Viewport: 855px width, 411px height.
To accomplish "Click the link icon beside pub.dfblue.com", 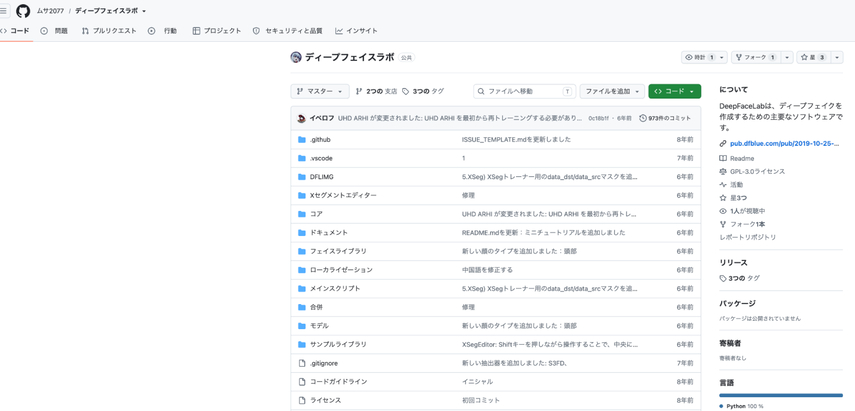I will click(723, 144).
